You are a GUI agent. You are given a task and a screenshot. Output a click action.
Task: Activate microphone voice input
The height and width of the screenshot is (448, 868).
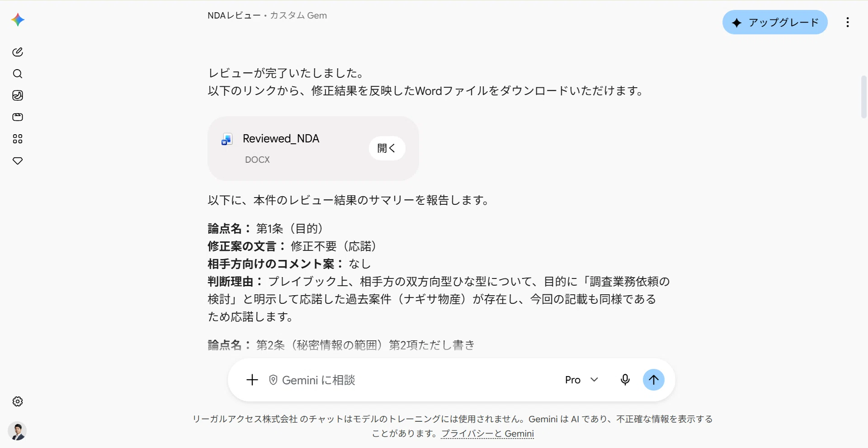click(625, 380)
